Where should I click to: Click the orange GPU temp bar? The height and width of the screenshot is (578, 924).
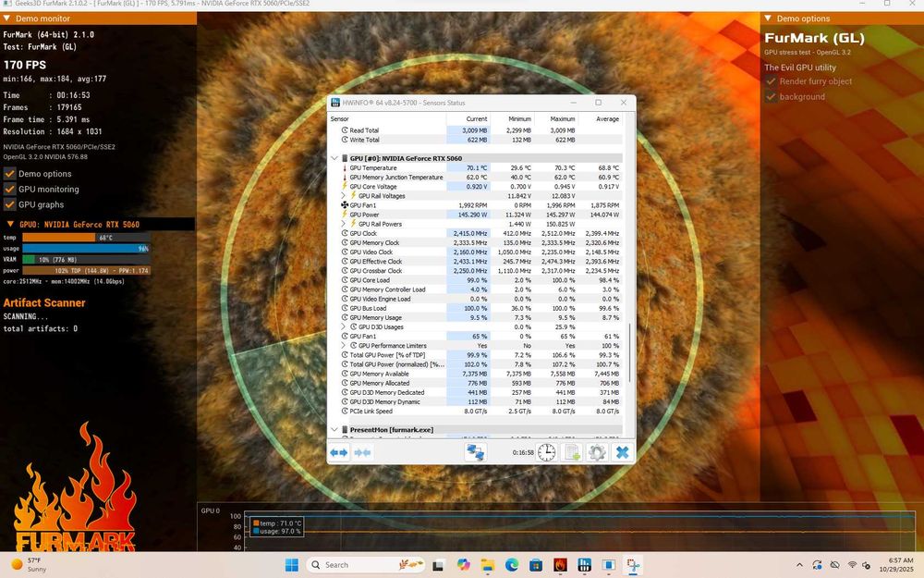click(x=59, y=237)
